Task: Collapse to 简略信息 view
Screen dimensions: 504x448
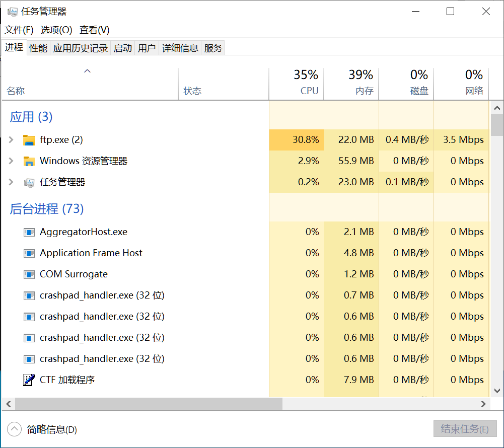Action: pos(14,429)
